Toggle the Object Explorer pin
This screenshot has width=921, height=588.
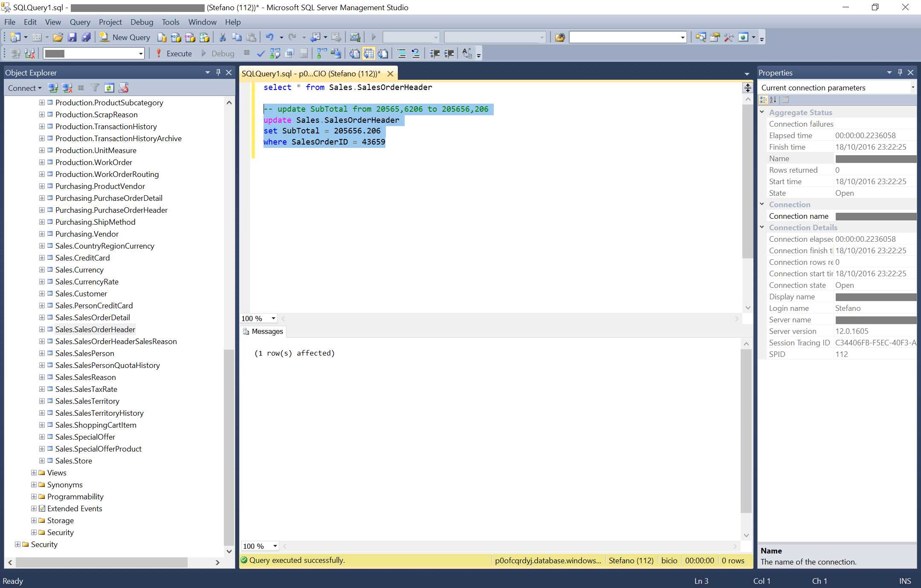[x=218, y=72]
